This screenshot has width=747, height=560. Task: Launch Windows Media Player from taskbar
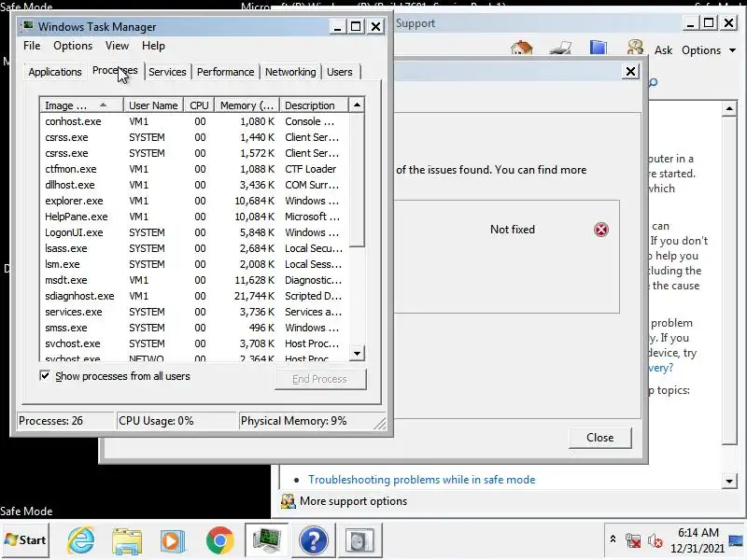[173, 540]
